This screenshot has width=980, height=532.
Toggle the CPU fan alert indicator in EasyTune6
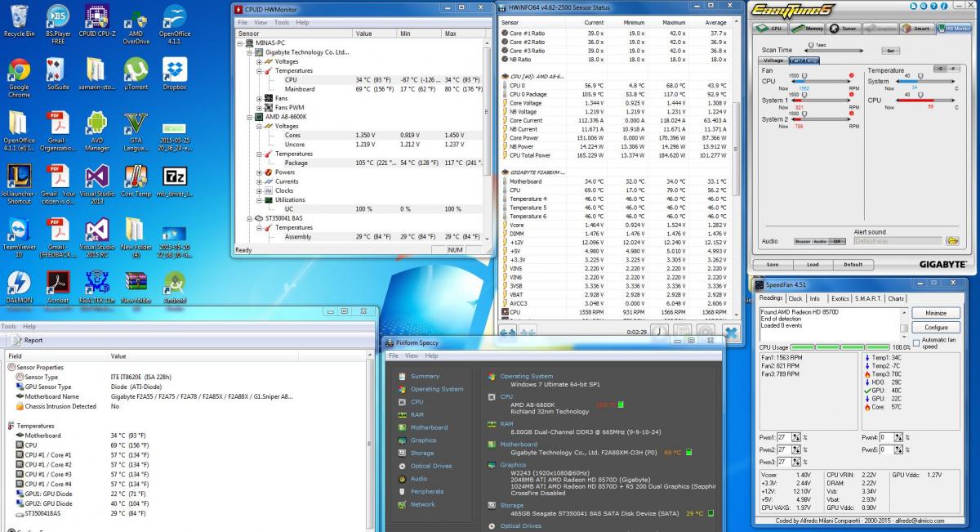click(x=851, y=75)
